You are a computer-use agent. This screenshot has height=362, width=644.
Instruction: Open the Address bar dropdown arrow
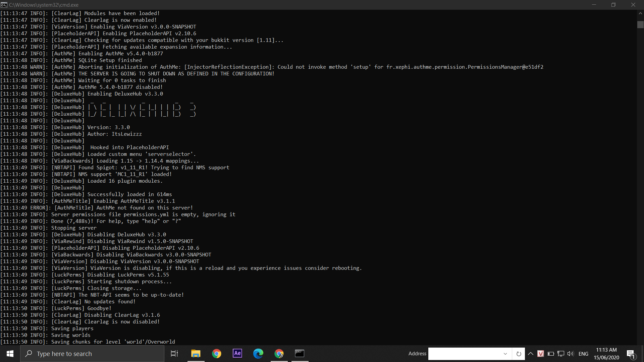[505, 354]
